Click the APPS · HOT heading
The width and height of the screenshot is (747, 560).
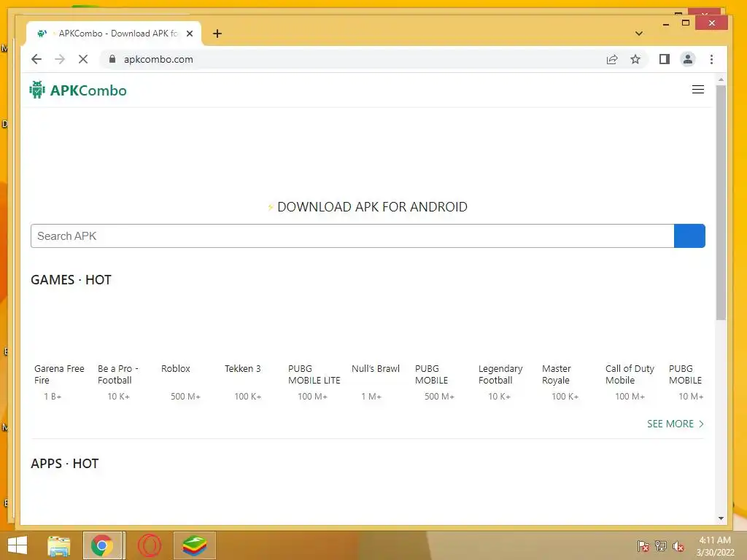tap(65, 463)
